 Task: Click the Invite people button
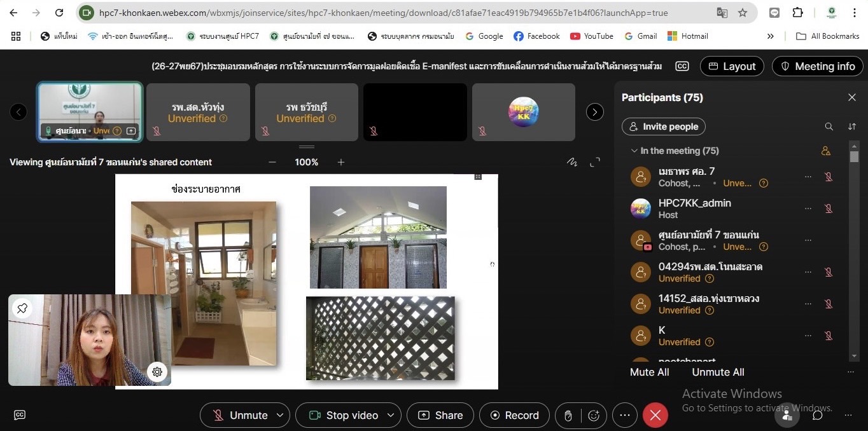664,127
